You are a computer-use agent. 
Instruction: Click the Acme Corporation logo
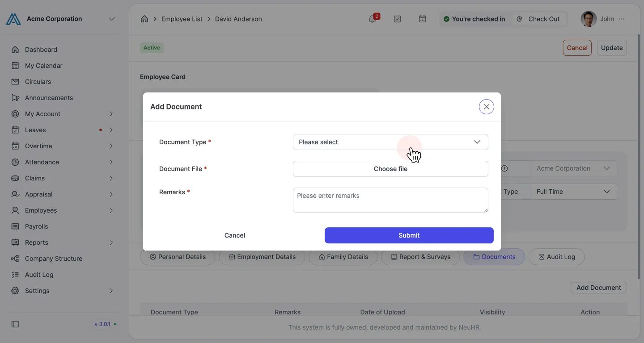(13, 19)
